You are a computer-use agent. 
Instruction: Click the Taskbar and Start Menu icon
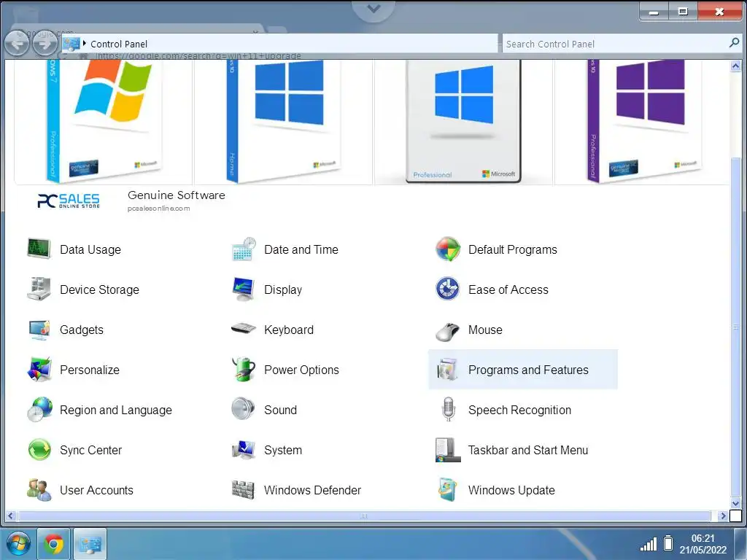point(448,450)
